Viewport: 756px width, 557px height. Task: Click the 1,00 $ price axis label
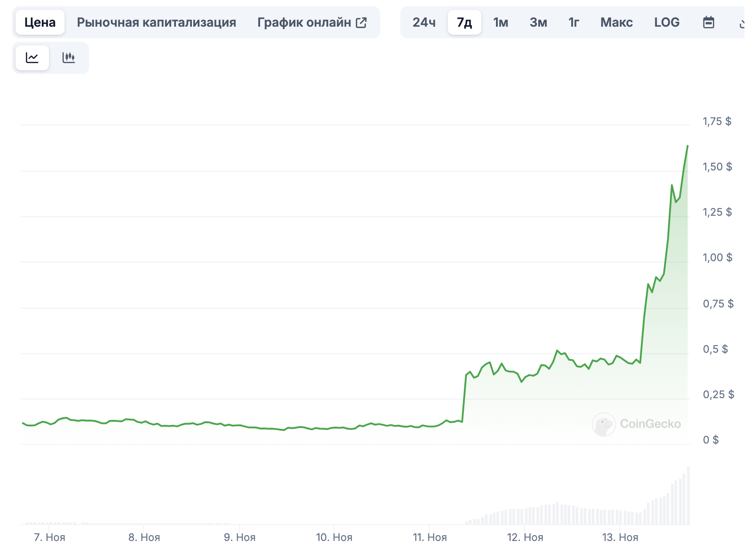pyautogui.click(x=717, y=258)
